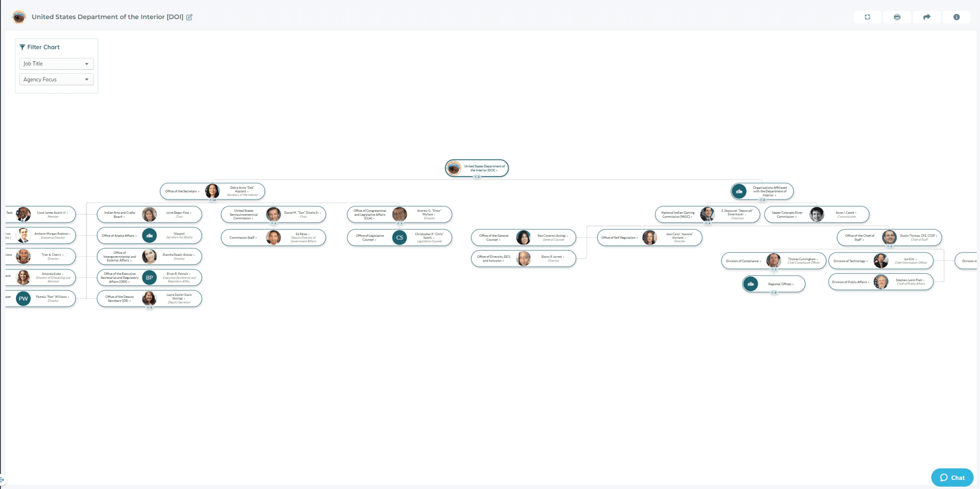Select Laura Daniel-Davis (Acting) name
The height and width of the screenshot is (489, 980).
click(x=179, y=296)
